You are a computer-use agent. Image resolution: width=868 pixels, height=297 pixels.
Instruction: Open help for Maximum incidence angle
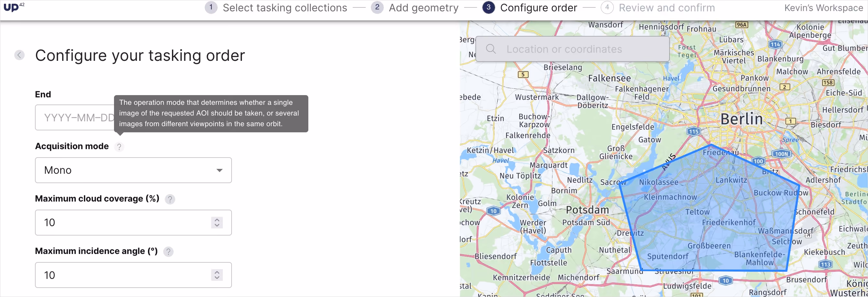(168, 251)
